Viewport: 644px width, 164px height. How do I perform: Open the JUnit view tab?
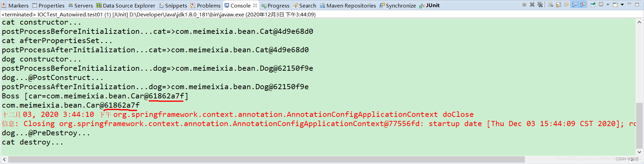[x=429, y=5]
